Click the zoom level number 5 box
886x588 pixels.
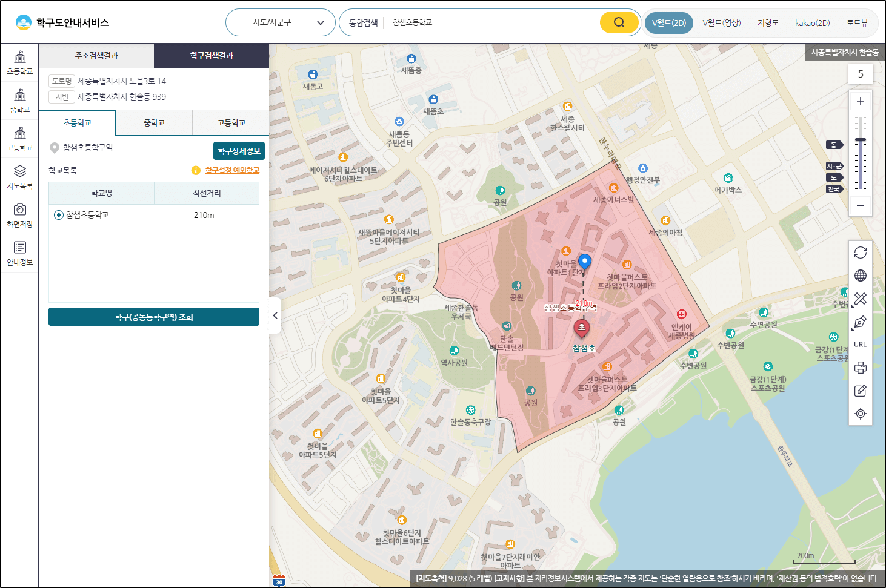pyautogui.click(x=861, y=74)
